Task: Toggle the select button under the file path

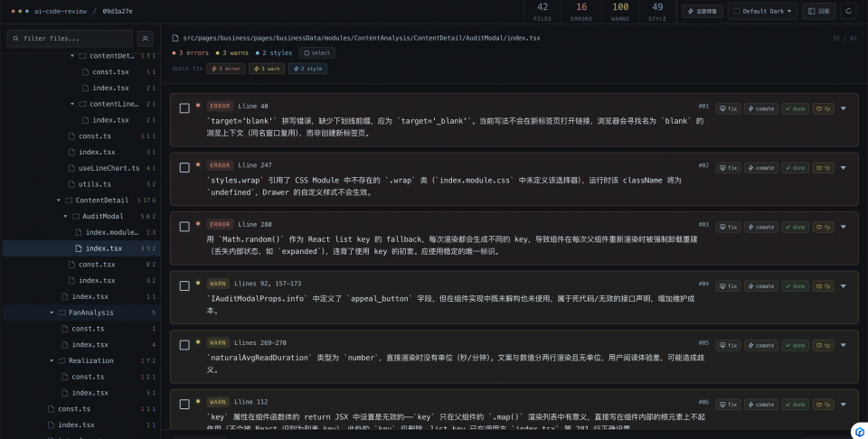Action: [317, 53]
